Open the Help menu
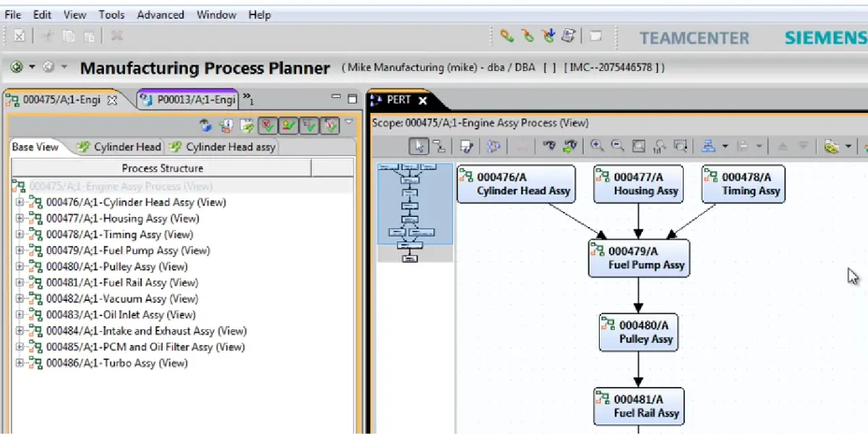The width and height of the screenshot is (868, 434). click(259, 14)
